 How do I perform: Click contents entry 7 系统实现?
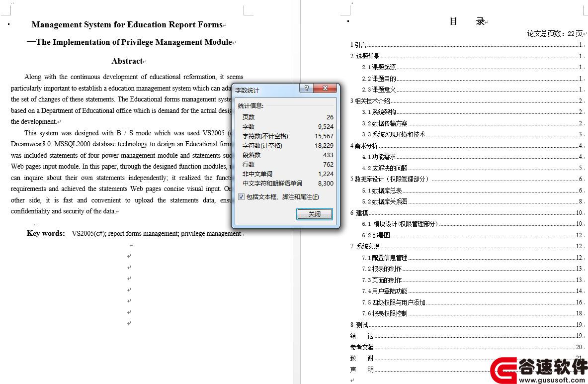(x=467, y=246)
